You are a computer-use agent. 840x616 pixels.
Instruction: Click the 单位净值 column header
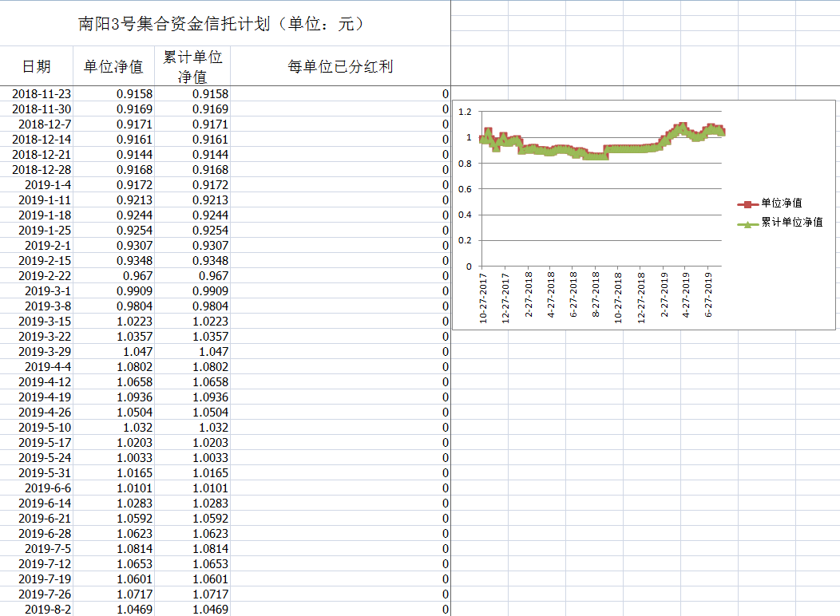click(113, 66)
